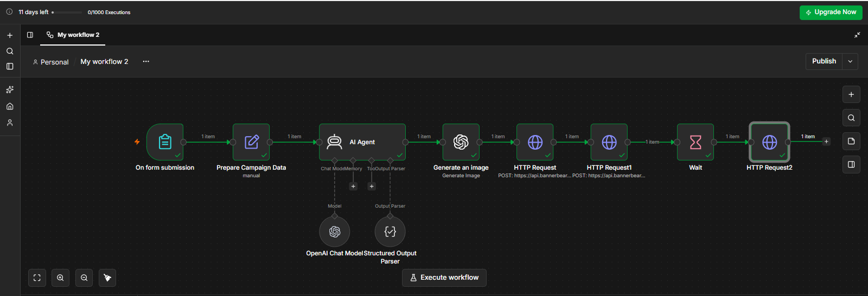
Task: Click the AI Agent Output Parser connector diamond
Action: 390,160
